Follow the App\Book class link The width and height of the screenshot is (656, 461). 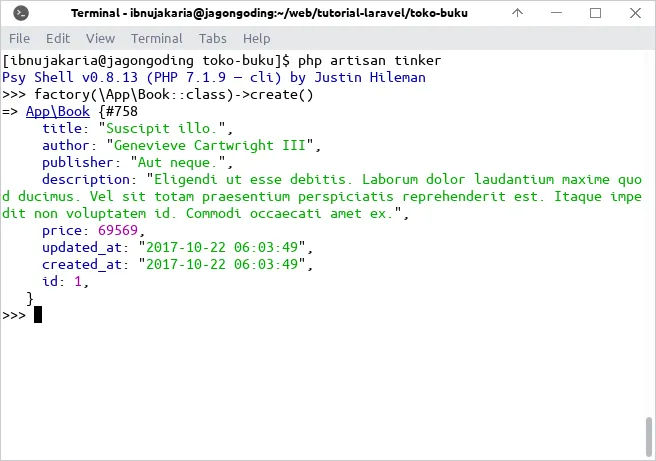(x=58, y=112)
